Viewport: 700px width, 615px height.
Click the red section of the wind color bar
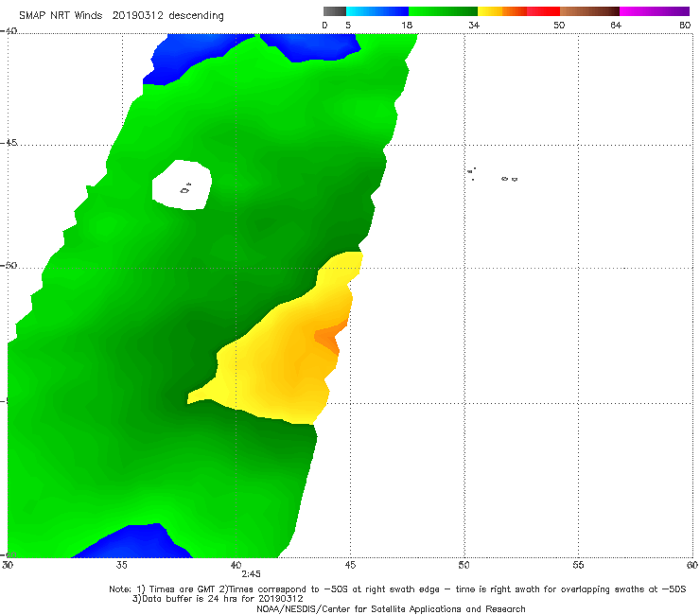(543, 11)
